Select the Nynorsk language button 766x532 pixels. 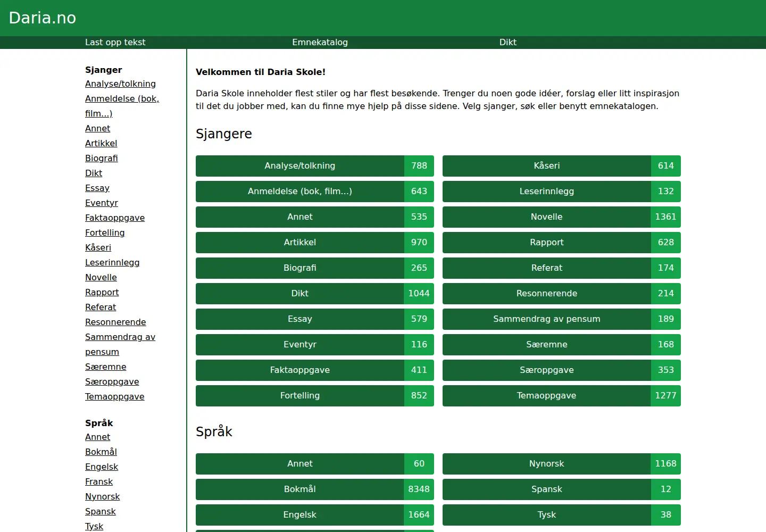pos(562,464)
